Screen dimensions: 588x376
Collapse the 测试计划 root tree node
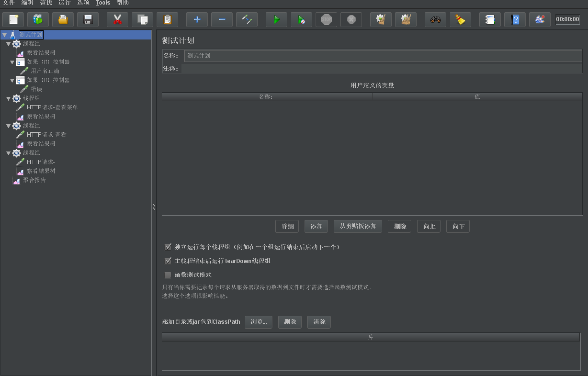pos(5,35)
